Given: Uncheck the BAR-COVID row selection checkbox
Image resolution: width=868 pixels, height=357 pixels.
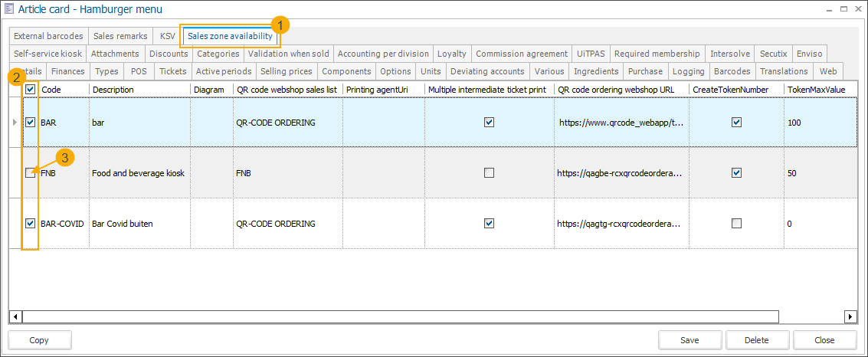Looking at the screenshot, I should point(30,224).
